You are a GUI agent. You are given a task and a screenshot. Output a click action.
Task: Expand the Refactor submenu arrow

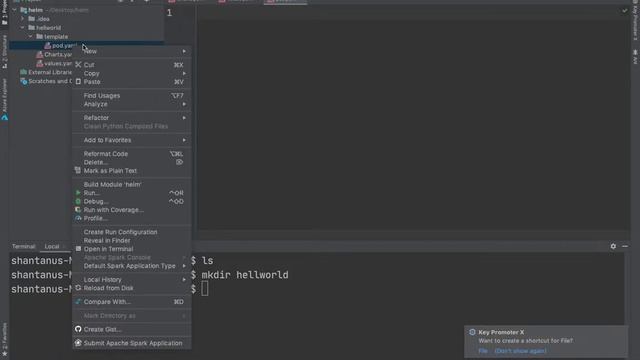click(x=184, y=118)
